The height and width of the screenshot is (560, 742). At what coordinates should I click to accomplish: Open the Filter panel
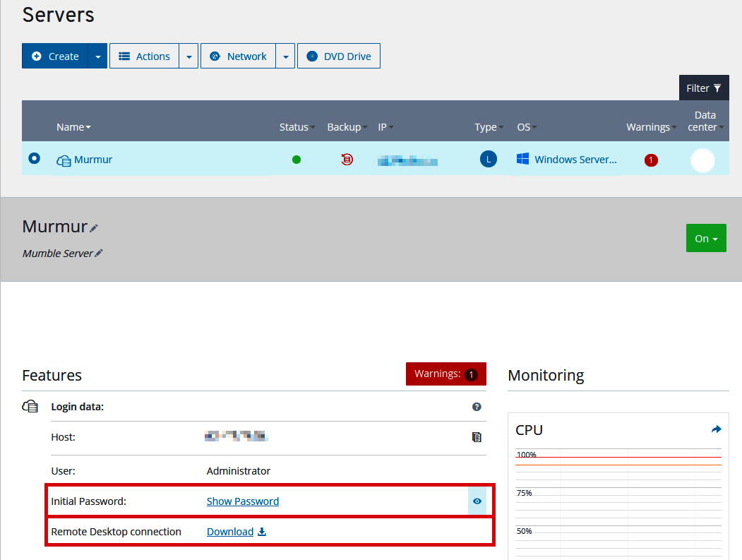point(704,88)
